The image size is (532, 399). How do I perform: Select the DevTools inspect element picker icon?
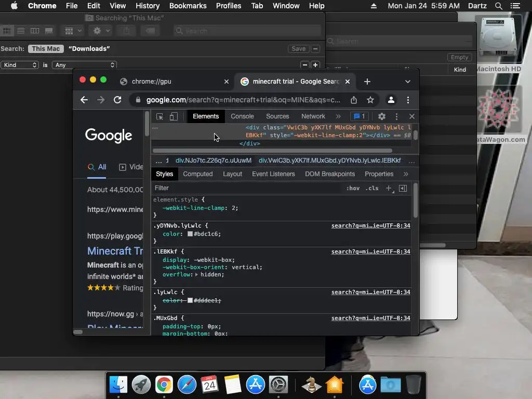click(x=159, y=116)
